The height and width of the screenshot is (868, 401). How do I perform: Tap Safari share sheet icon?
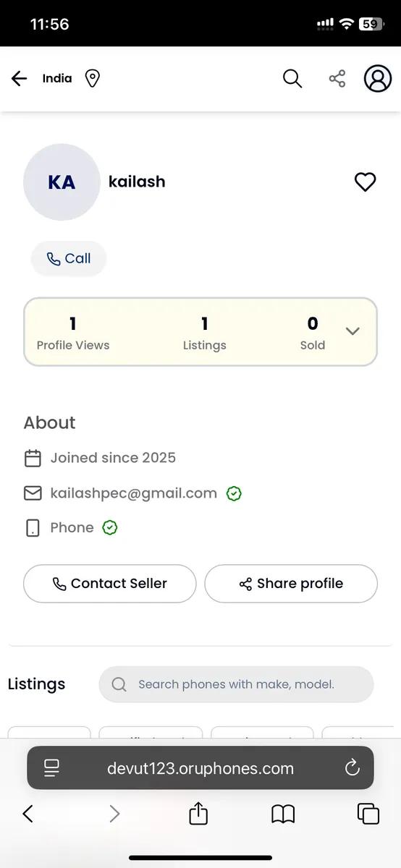198,813
